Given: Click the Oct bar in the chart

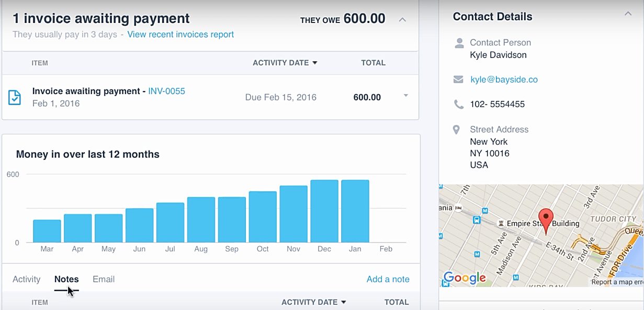Looking at the screenshot, I should 263,217.
